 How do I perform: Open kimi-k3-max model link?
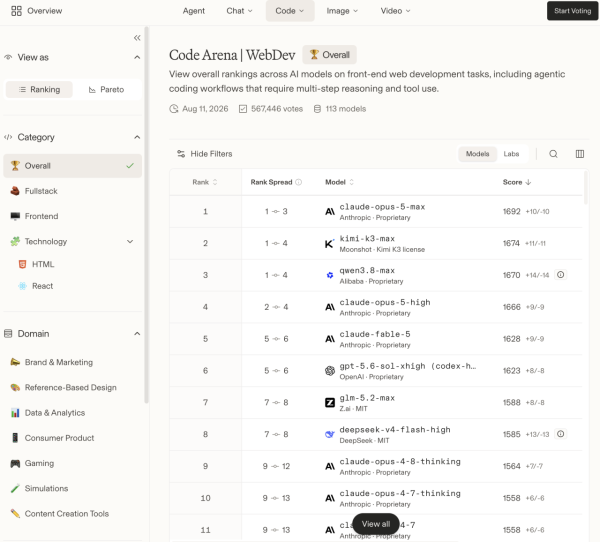point(367,238)
